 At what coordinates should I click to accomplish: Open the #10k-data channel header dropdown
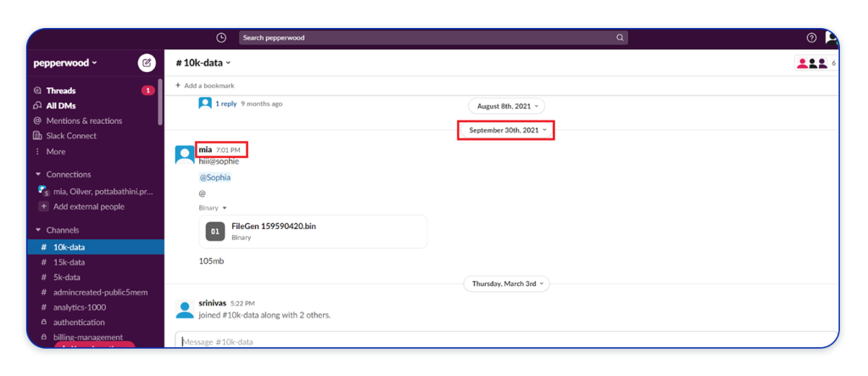[203, 63]
